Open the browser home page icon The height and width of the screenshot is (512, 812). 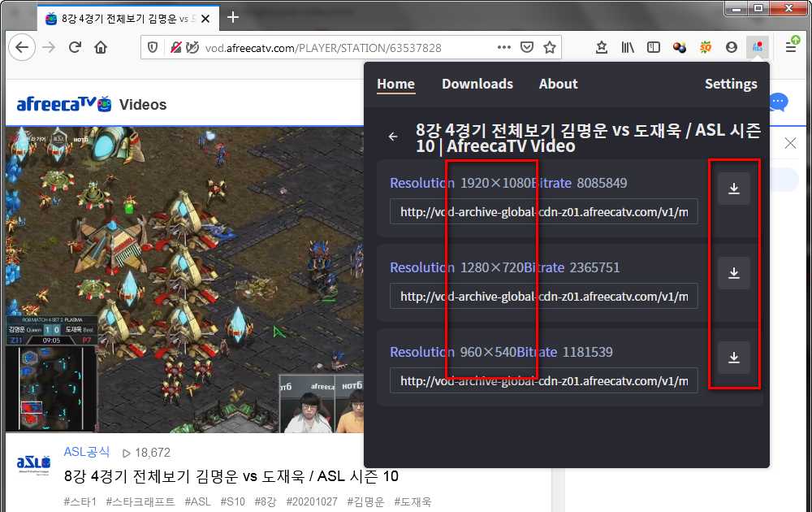101,48
